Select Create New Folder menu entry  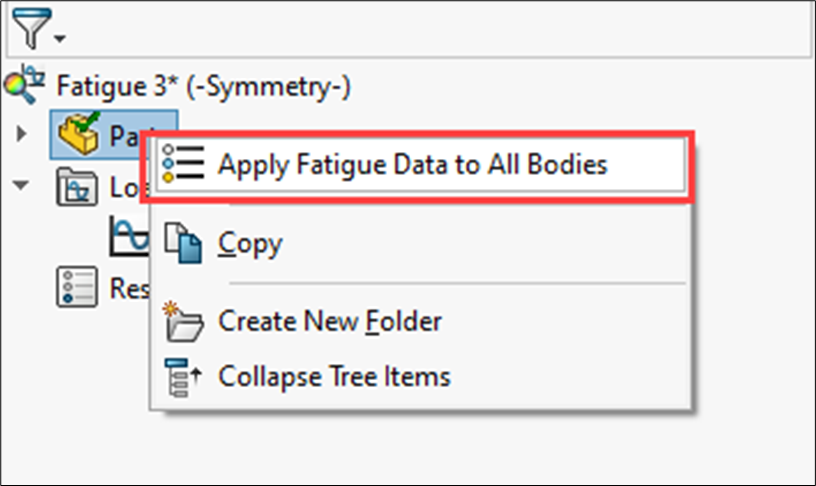click(330, 321)
